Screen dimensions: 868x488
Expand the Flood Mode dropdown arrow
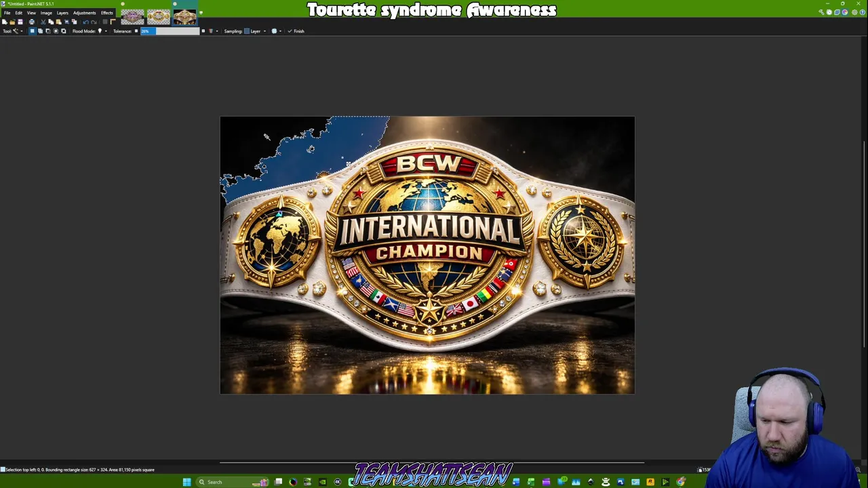pos(106,31)
